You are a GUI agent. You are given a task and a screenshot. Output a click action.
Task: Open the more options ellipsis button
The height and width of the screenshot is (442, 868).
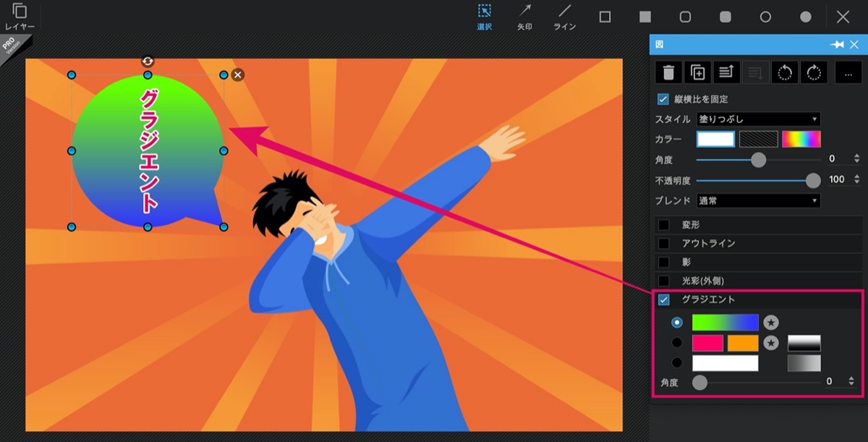coord(848,72)
